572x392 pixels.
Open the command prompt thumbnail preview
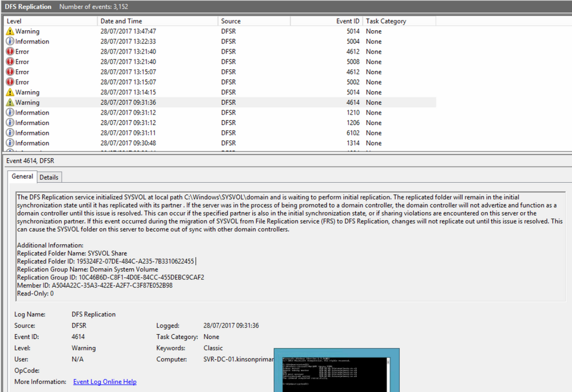point(336,370)
